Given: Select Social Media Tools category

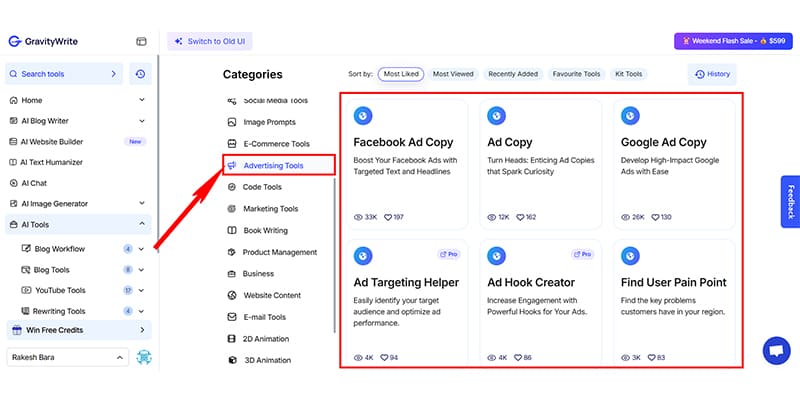Looking at the screenshot, I should tap(268, 101).
